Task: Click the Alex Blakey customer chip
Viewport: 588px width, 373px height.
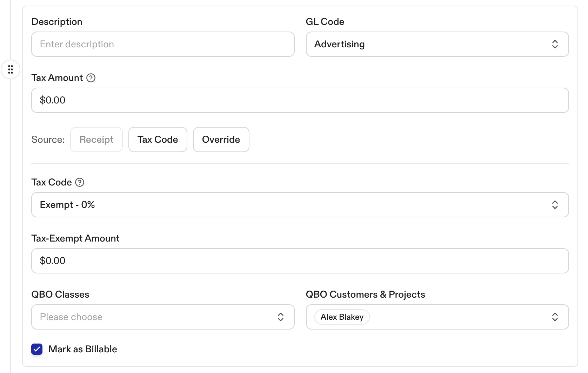Action: pyautogui.click(x=342, y=317)
